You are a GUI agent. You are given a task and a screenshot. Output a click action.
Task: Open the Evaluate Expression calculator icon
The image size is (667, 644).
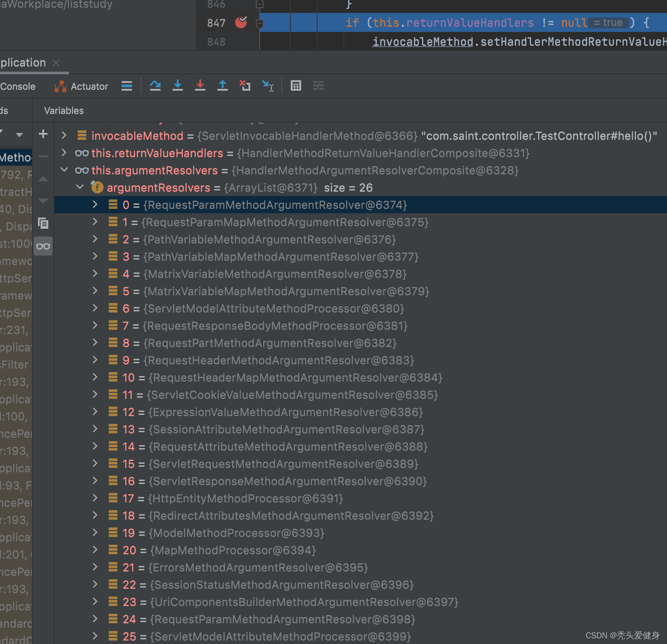coord(296,86)
